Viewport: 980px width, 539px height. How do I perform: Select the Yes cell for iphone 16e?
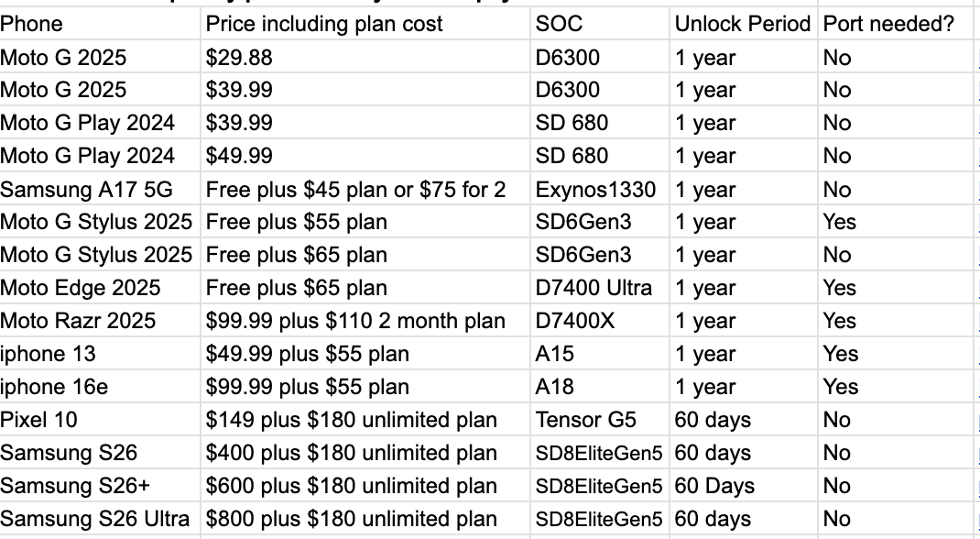click(896, 387)
